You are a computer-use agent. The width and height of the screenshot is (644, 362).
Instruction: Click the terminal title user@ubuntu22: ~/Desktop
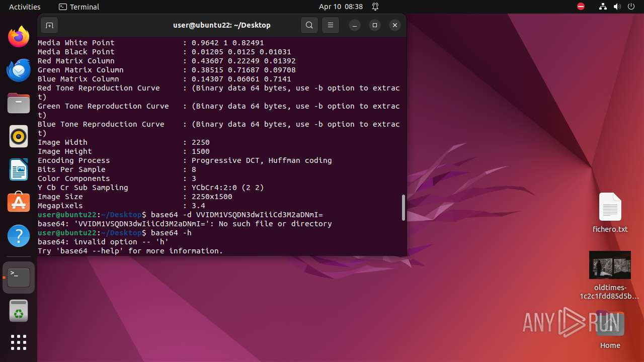point(222,25)
